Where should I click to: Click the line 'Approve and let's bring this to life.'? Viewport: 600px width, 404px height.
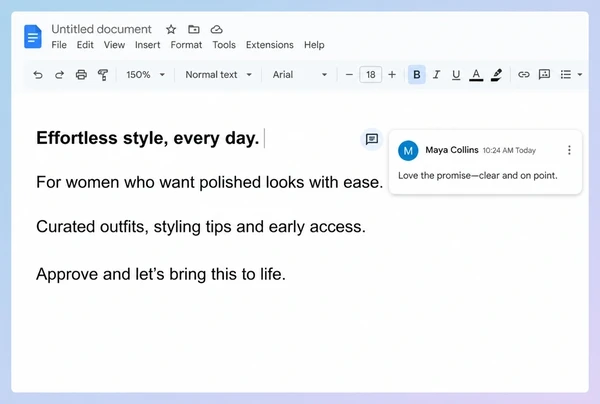point(161,274)
